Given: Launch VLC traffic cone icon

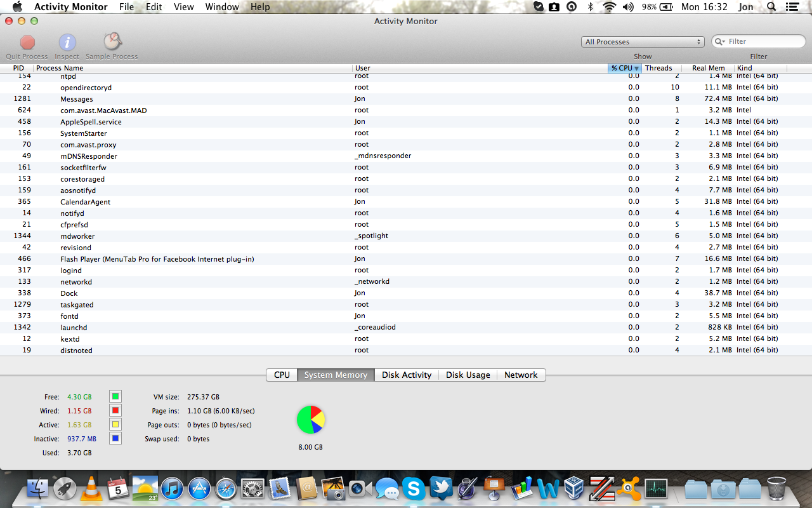Looking at the screenshot, I should pos(91,488).
